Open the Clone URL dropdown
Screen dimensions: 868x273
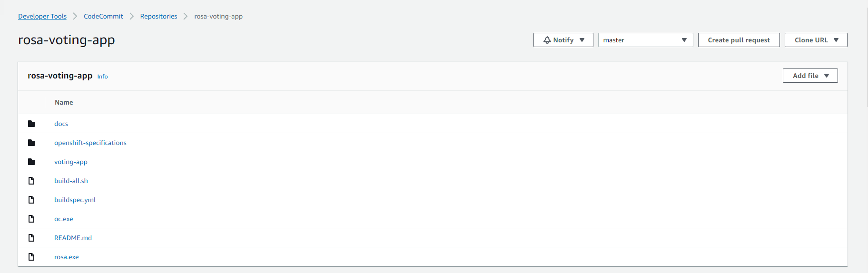[x=816, y=40]
